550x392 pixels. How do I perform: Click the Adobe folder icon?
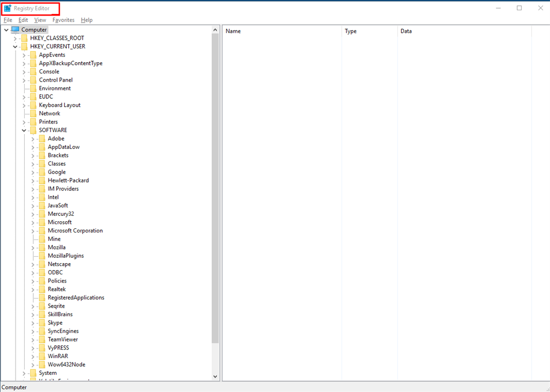42,139
